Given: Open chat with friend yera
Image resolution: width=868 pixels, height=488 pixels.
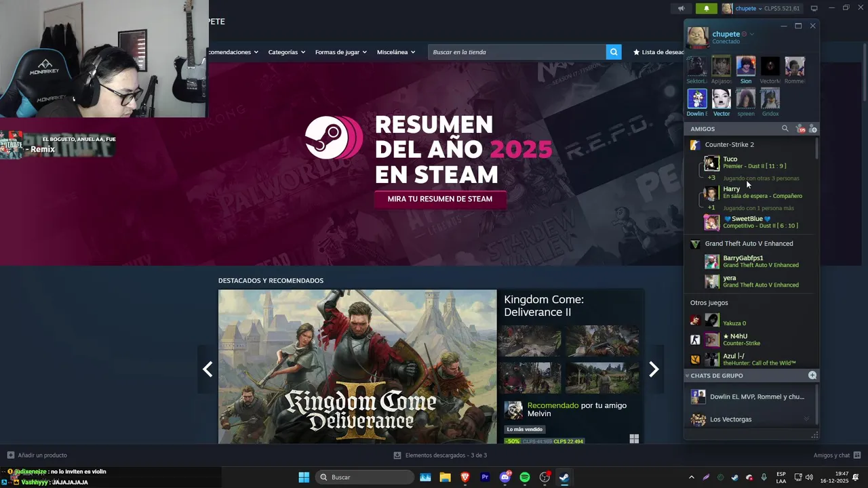Looking at the screenshot, I should pos(752,281).
